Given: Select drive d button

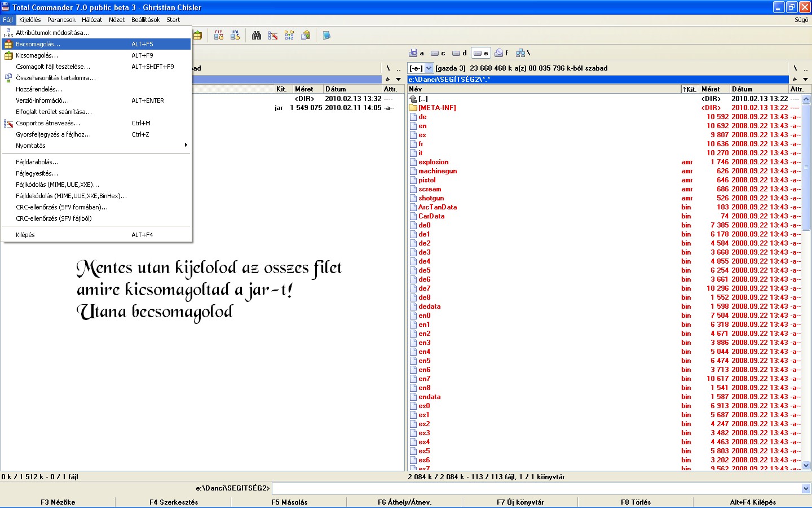Looking at the screenshot, I should [460, 53].
